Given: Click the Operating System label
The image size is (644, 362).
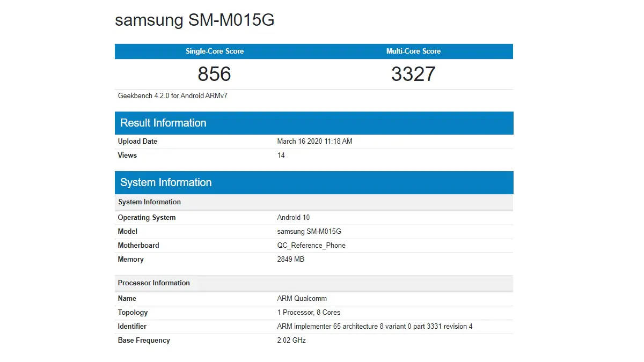Looking at the screenshot, I should (x=147, y=218).
